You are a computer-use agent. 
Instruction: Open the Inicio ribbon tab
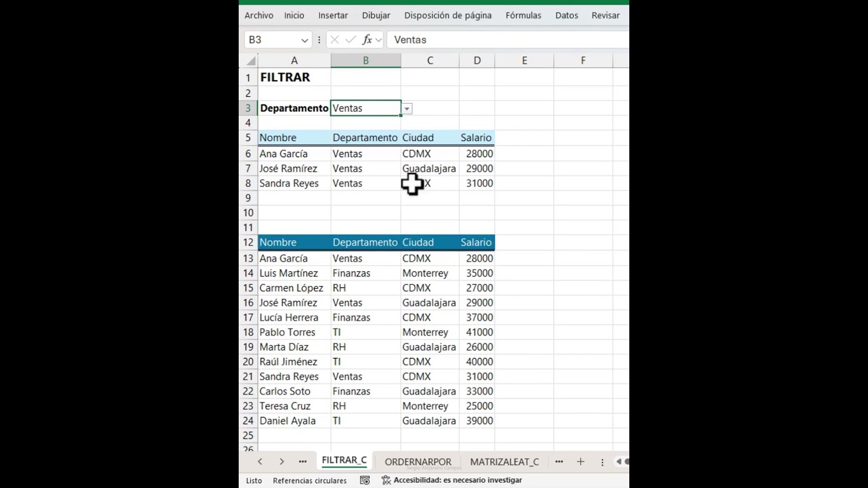[x=294, y=15]
